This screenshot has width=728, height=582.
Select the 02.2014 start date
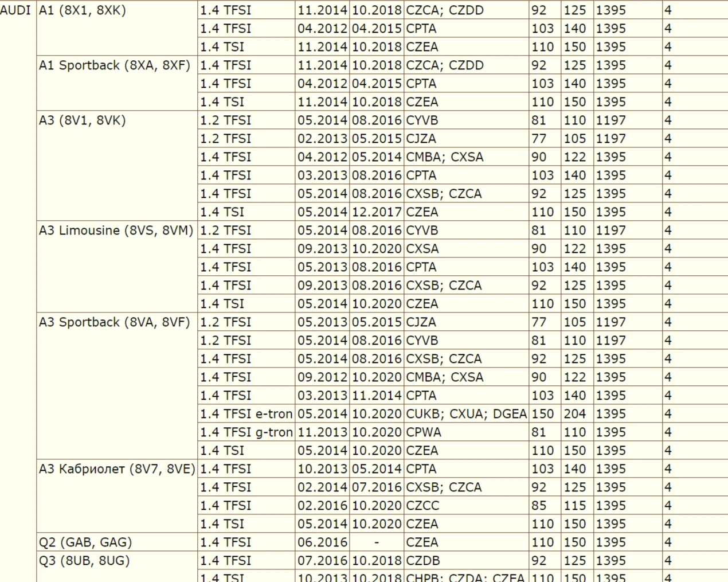(323, 487)
